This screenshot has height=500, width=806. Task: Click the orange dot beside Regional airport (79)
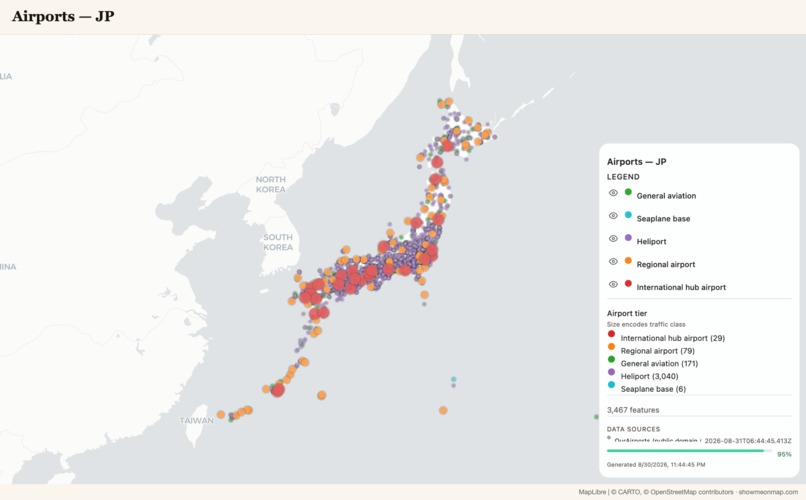[x=611, y=346]
